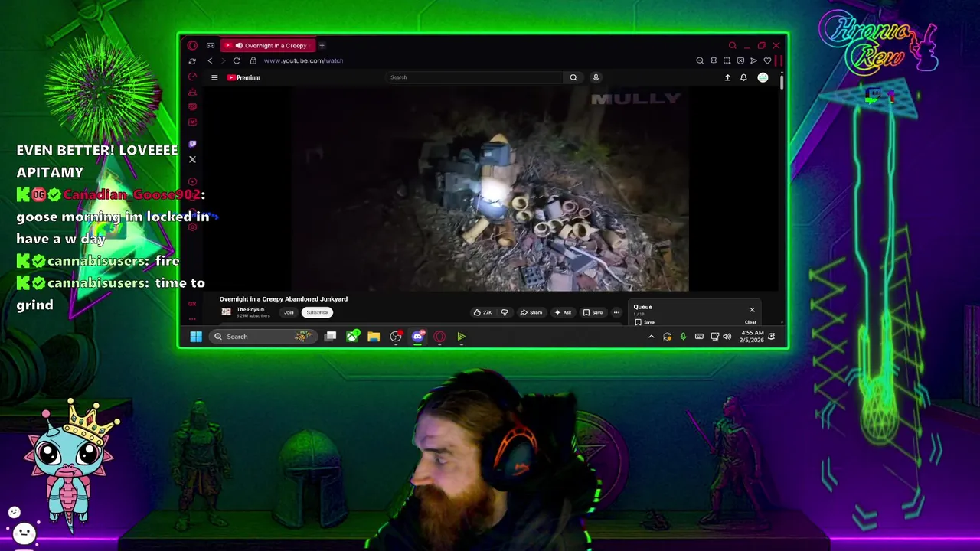Open the volume speaker tray icon
Screen dimensions: 980x551
(x=727, y=337)
